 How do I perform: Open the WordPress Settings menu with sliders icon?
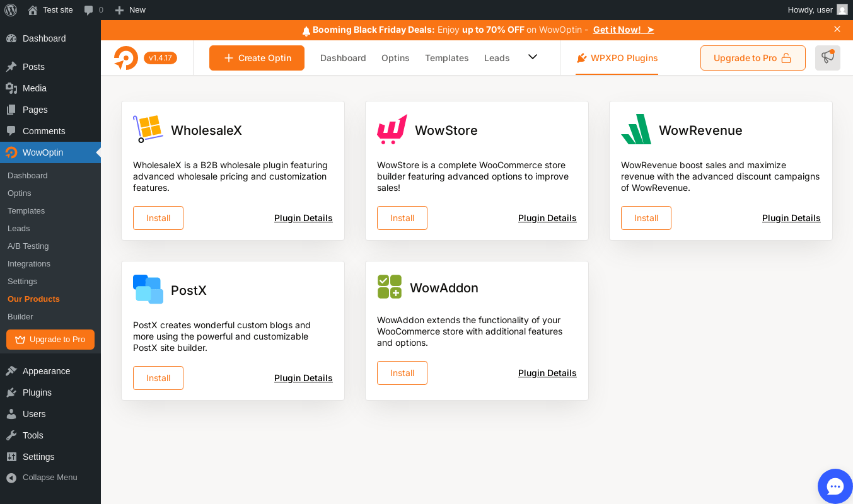(x=50, y=457)
